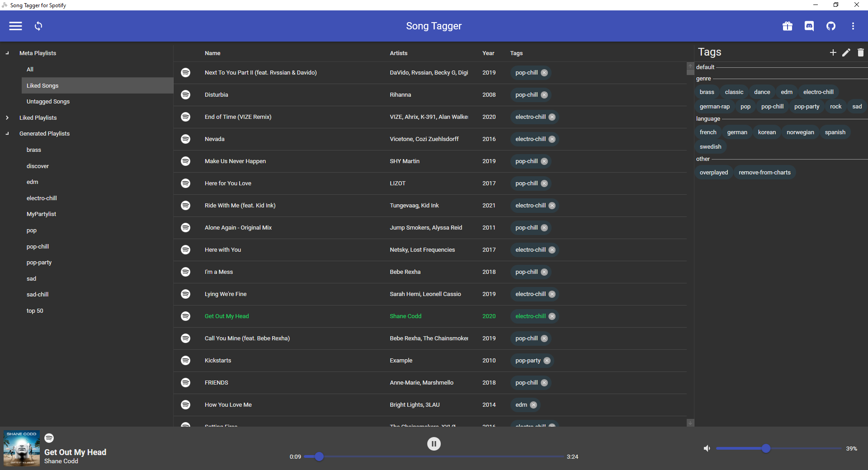Add a new tag with plus icon
This screenshot has width=868, height=470.
click(833, 52)
